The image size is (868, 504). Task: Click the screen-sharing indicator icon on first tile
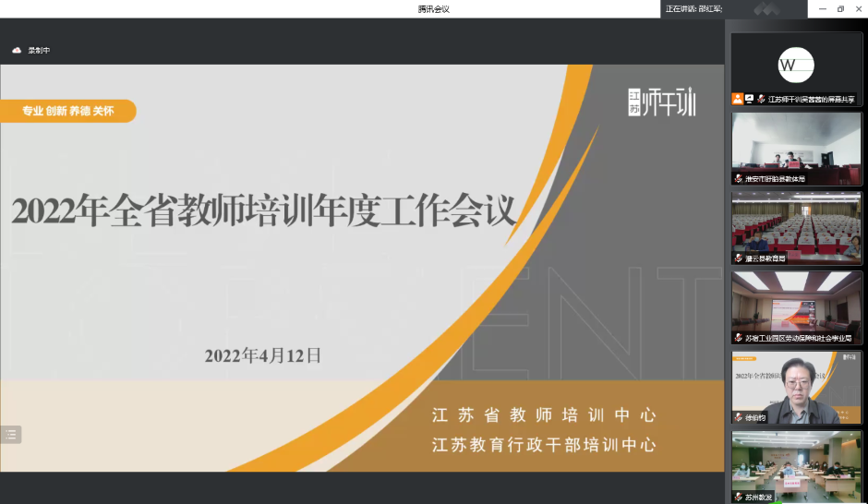(749, 99)
